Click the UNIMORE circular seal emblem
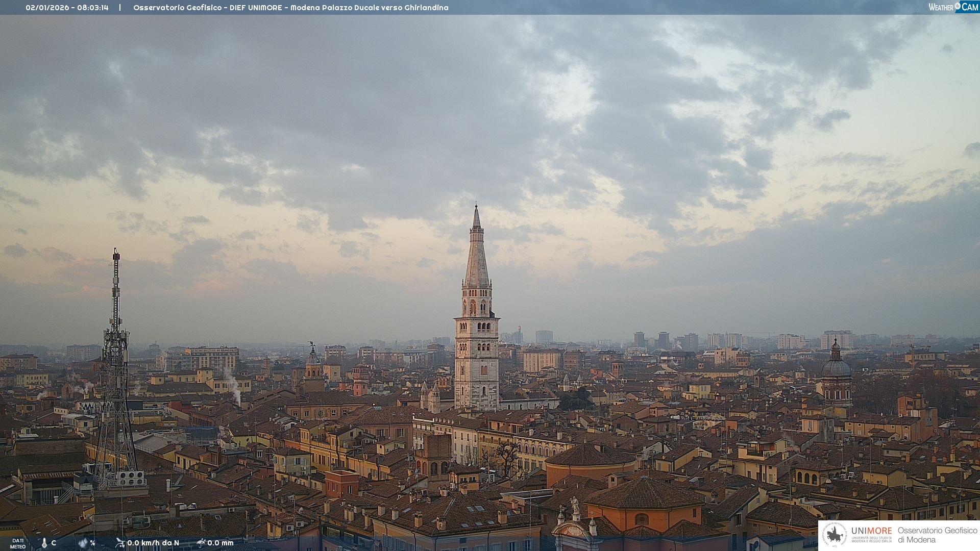The height and width of the screenshot is (551, 980). (835, 535)
